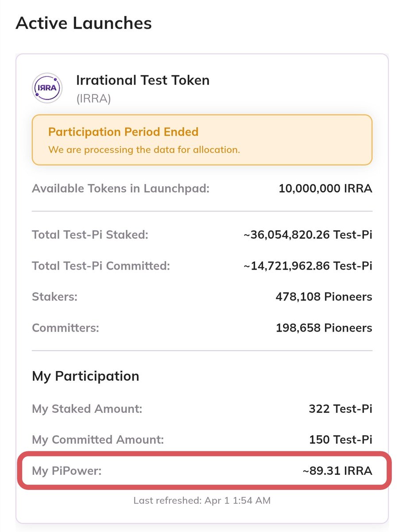Click the ~14,721,962.86 Test-Pi committed value
Viewport: 403px width, 532px height.
[x=308, y=266]
